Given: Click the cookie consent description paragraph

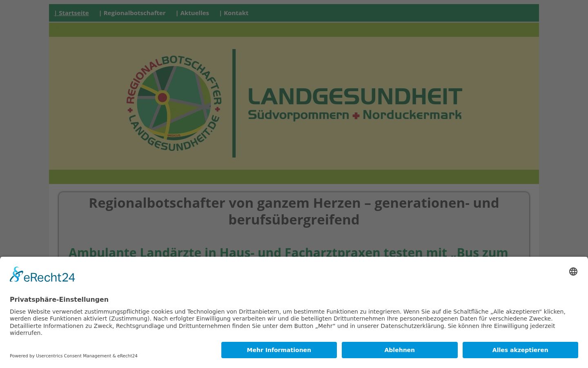Looking at the screenshot, I should [x=287, y=322].
